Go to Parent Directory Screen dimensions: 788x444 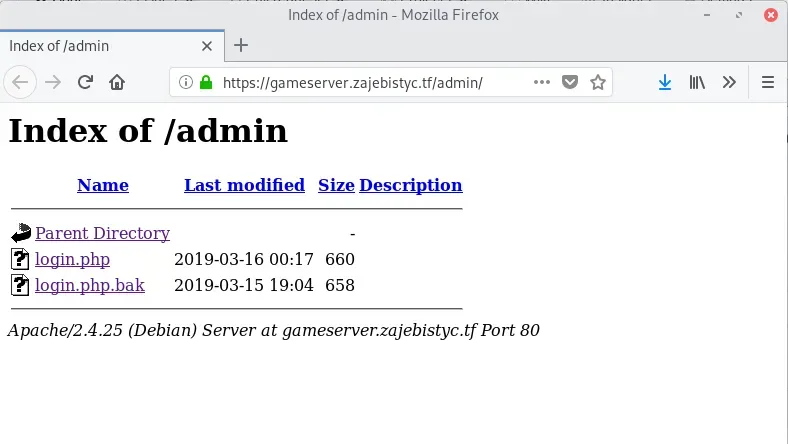[102, 233]
